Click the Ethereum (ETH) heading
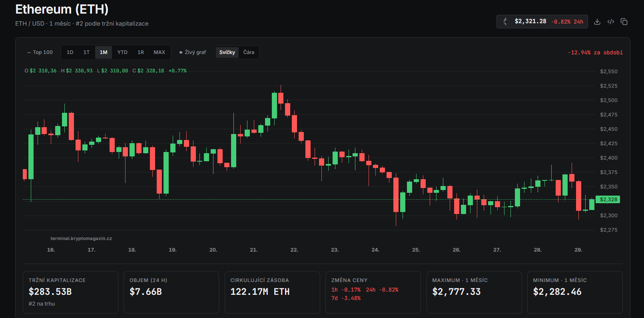 (x=62, y=9)
